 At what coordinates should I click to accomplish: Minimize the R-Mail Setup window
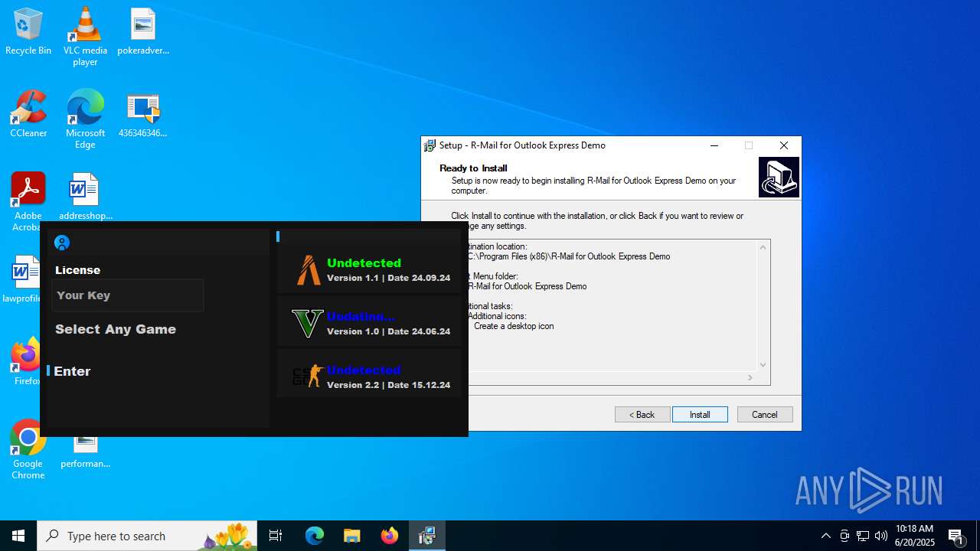pos(714,145)
